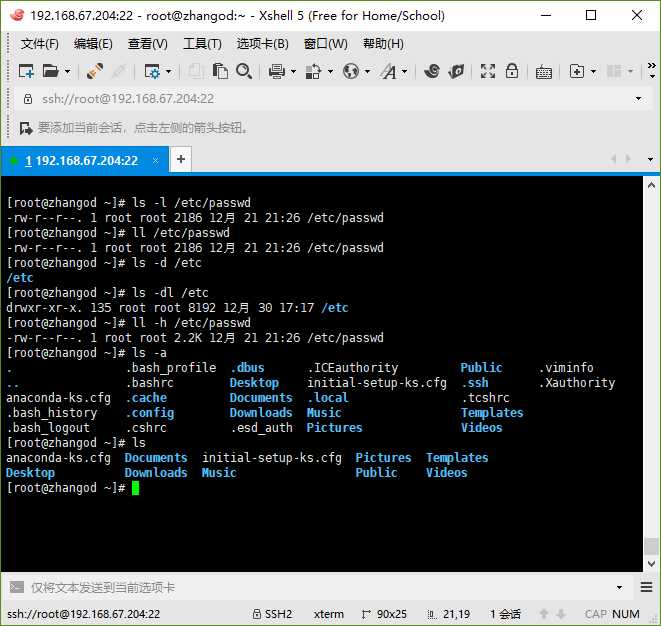Viewport: 661px width, 626px height.
Task: Create a new session with the New icon
Action: coord(26,71)
